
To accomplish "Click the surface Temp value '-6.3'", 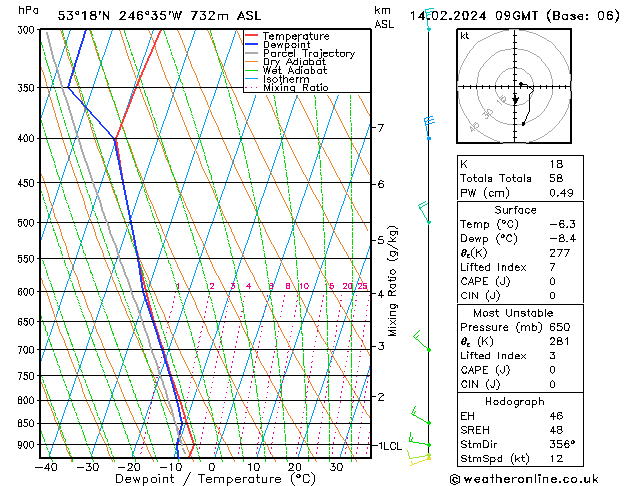I will point(563,224).
